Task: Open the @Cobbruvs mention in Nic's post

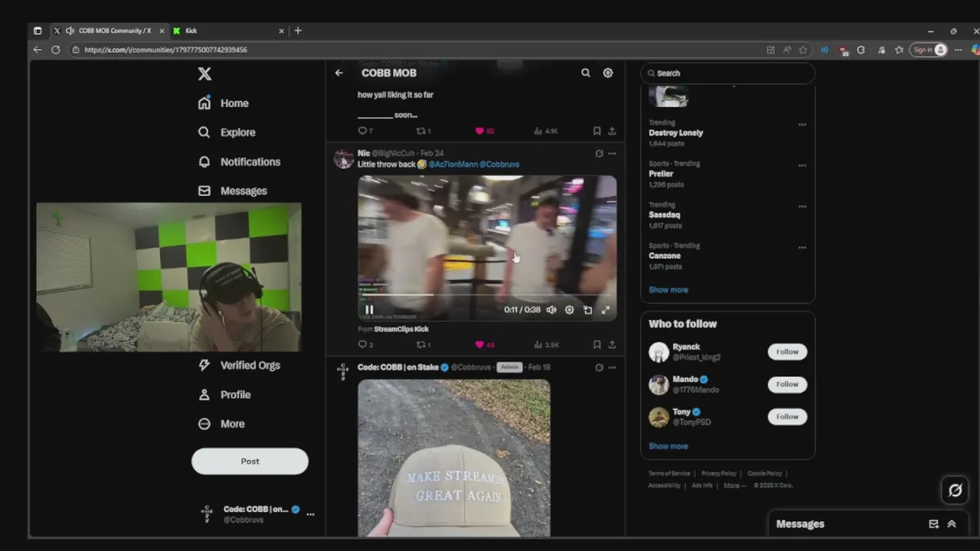Action: (x=499, y=165)
